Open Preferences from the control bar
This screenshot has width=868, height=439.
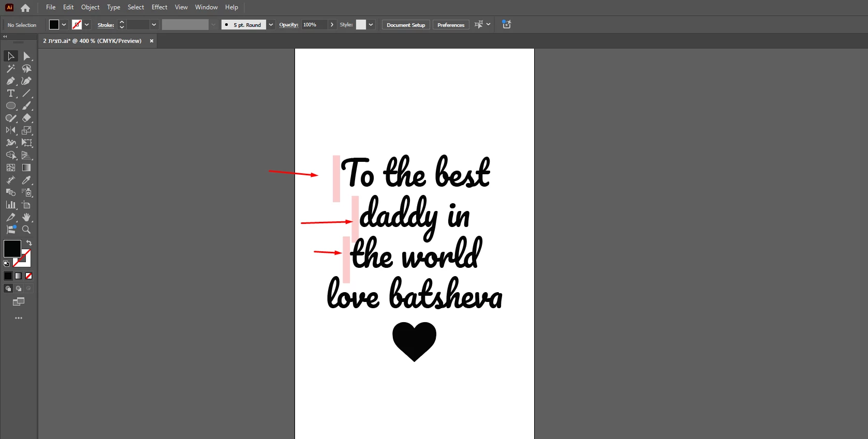tap(451, 25)
